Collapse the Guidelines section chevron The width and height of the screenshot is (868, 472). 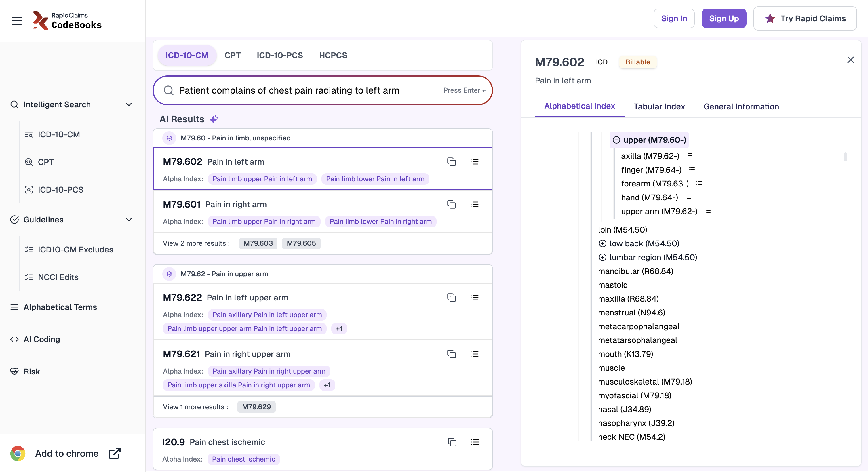129,220
